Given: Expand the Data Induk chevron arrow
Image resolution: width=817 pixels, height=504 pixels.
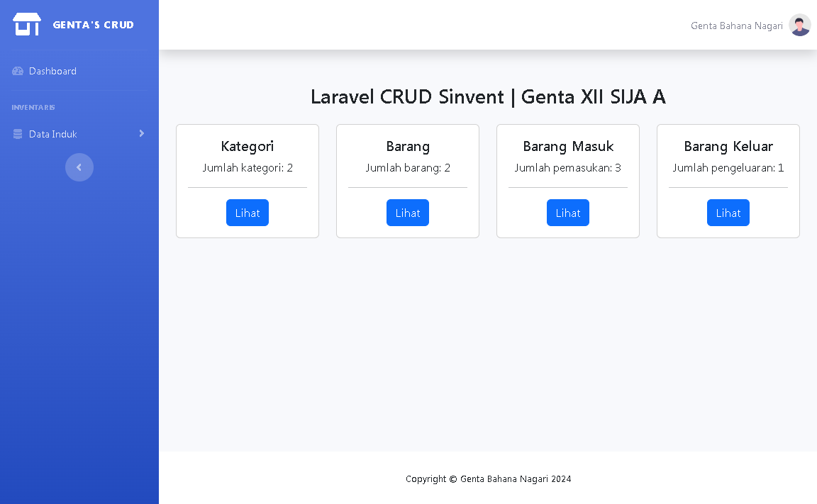Looking at the screenshot, I should (x=141, y=133).
